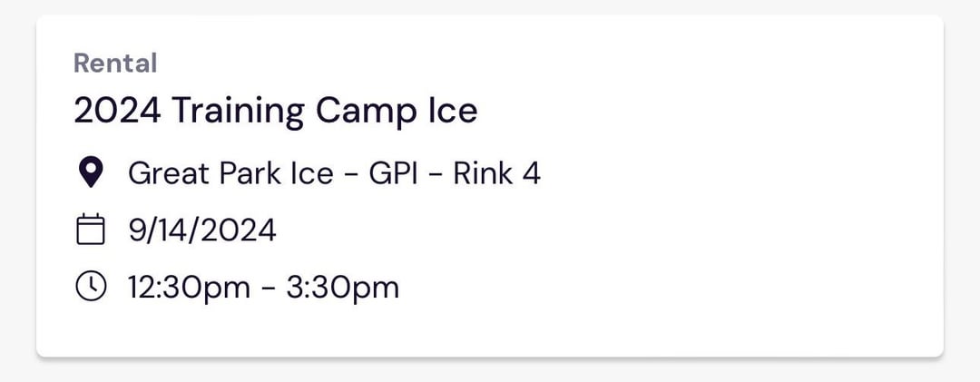Click the map pin location icon

[x=90, y=172]
